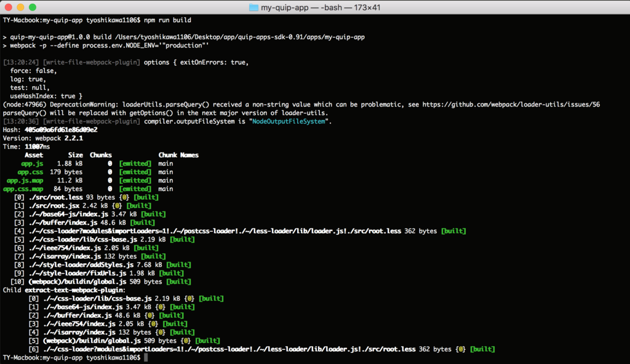Click 'useHashIndex: true }' option line
The height and width of the screenshot is (364, 630).
46,96
